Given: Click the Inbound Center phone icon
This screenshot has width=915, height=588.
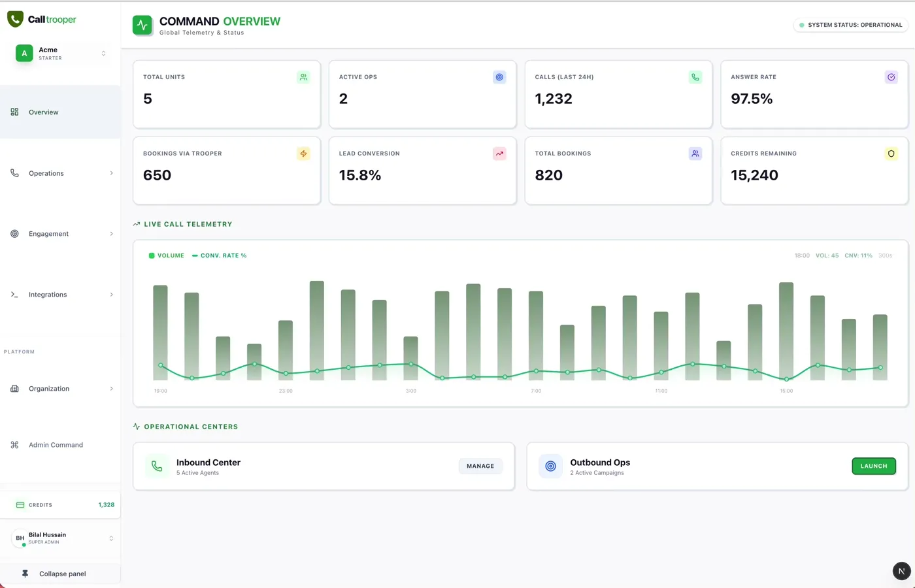Looking at the screenshot, I should coord(157,466).
